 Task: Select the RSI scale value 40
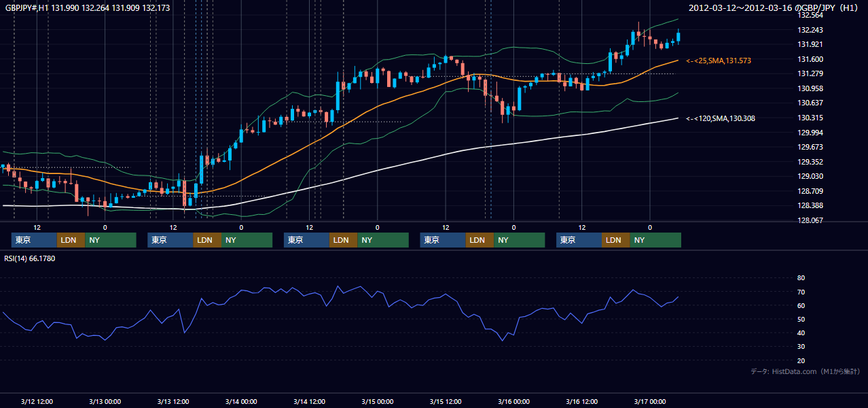click(801, 333)
